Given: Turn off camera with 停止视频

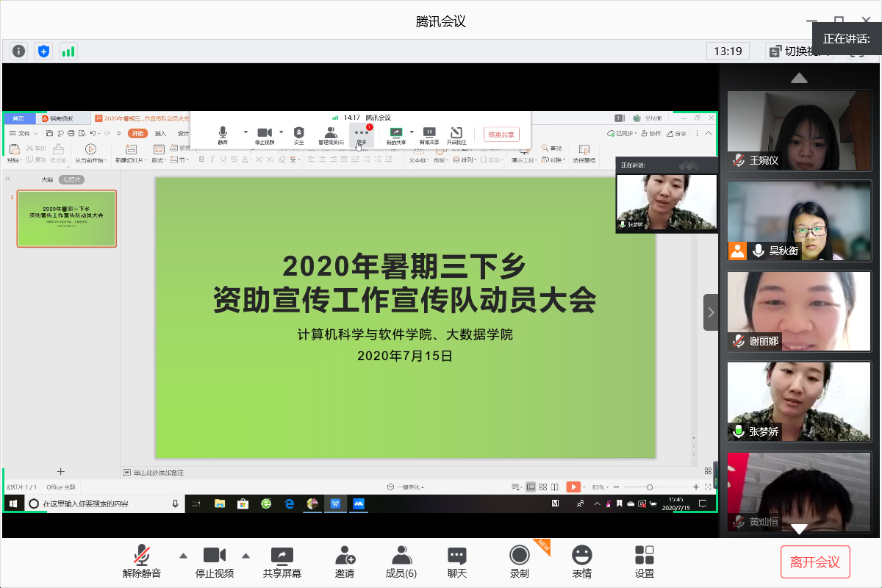Looking at the screenshot, I should tap(215, 562).
